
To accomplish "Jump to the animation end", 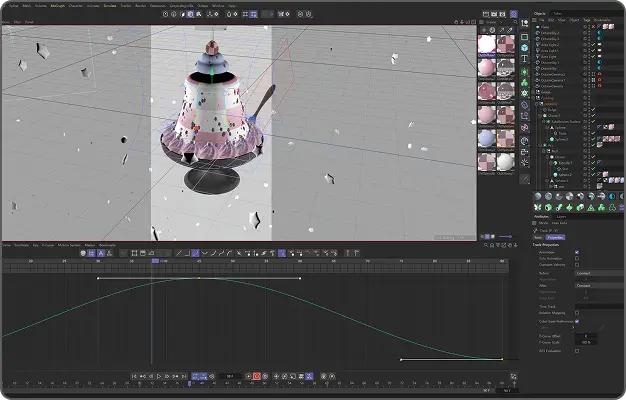I will (184, 376).
